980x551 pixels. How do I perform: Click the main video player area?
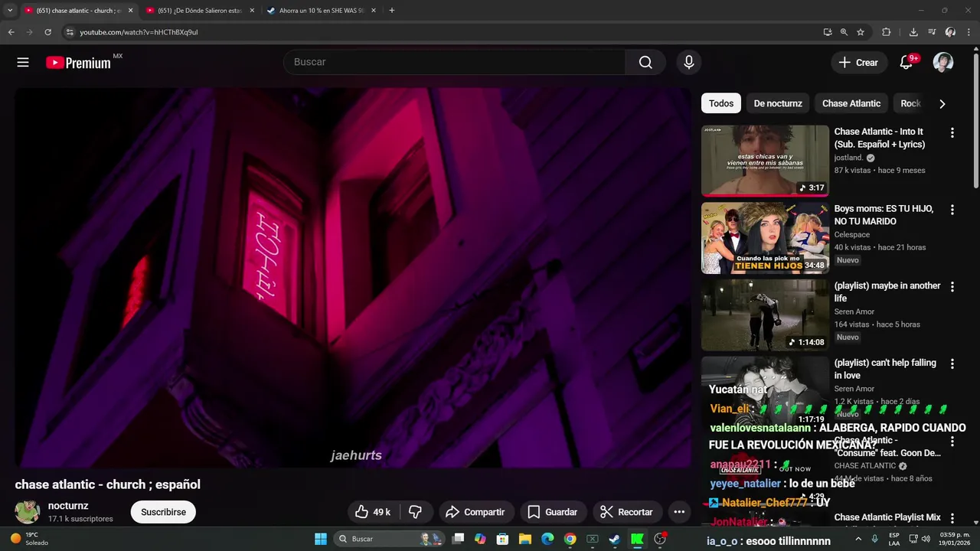[353, 277]
